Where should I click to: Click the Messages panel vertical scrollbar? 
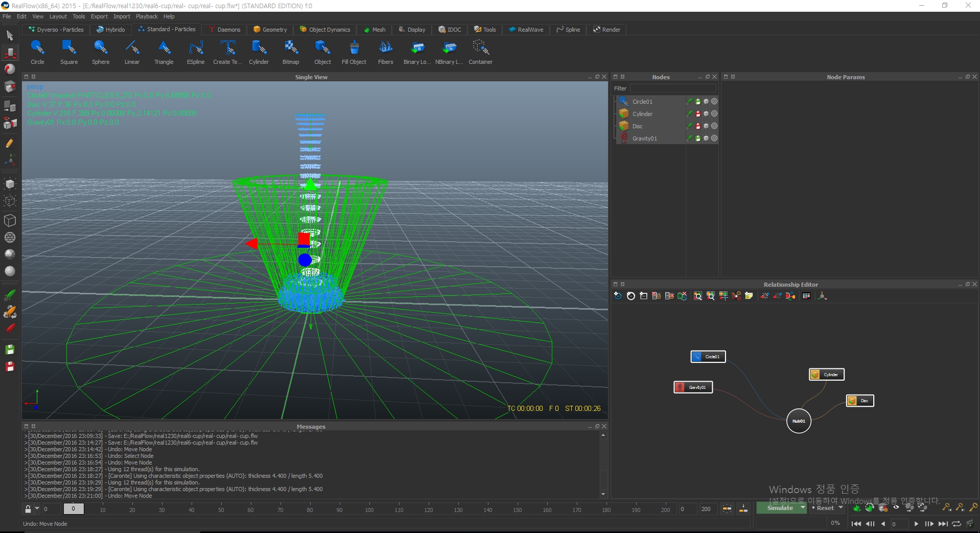603,465
